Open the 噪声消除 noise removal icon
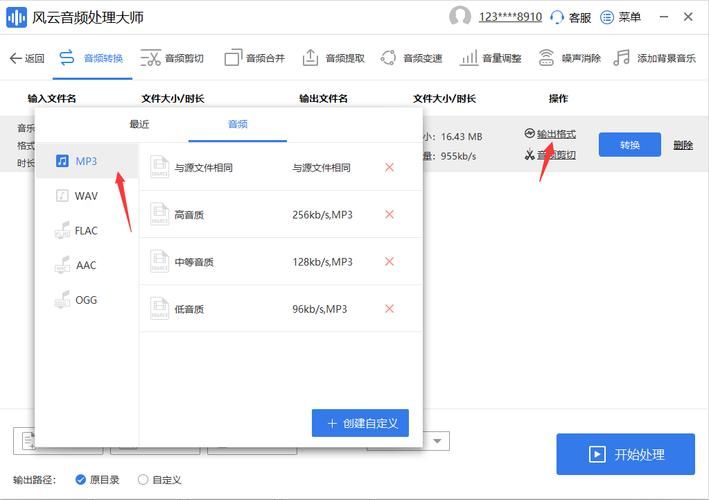Screen dimensions: 709x500 (x=546, y=58)
